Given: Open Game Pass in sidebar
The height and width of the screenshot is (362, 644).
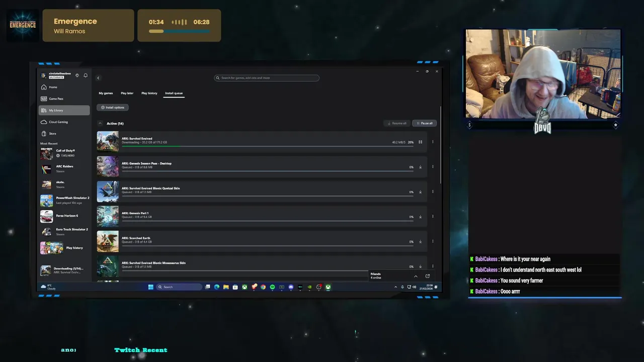Looking at the screenshot, I should point(64,99).
